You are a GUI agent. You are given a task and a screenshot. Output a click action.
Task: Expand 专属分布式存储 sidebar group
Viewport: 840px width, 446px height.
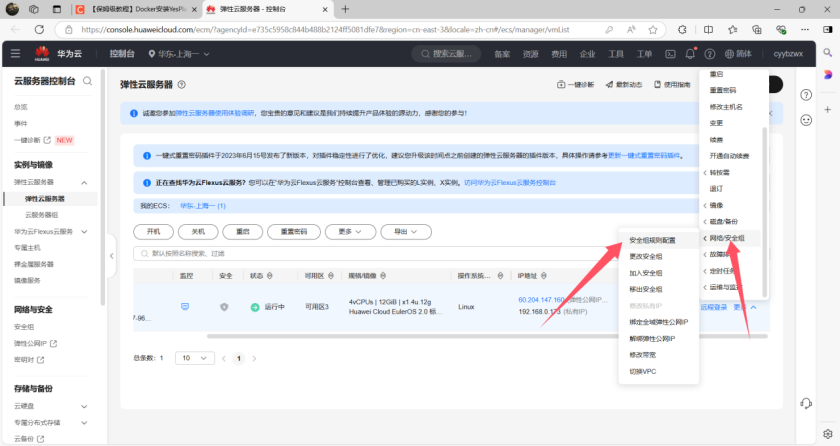click(84, 423)
